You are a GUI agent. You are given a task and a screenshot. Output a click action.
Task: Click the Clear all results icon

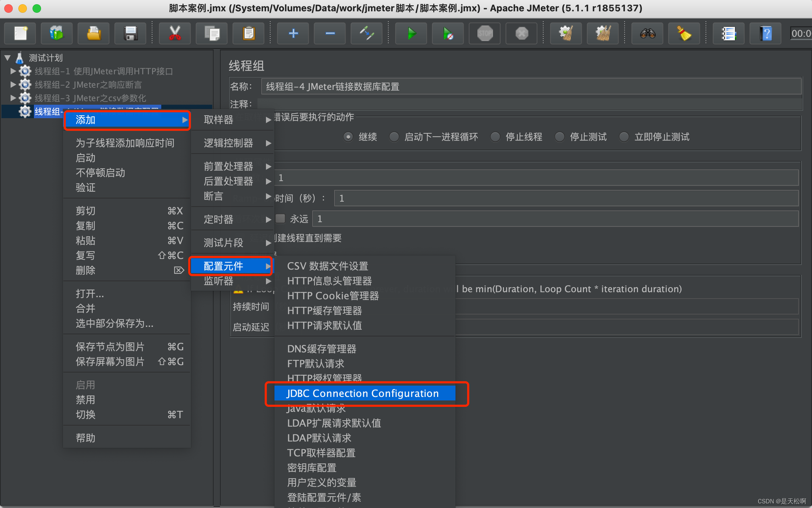click(x=603, y=34)
